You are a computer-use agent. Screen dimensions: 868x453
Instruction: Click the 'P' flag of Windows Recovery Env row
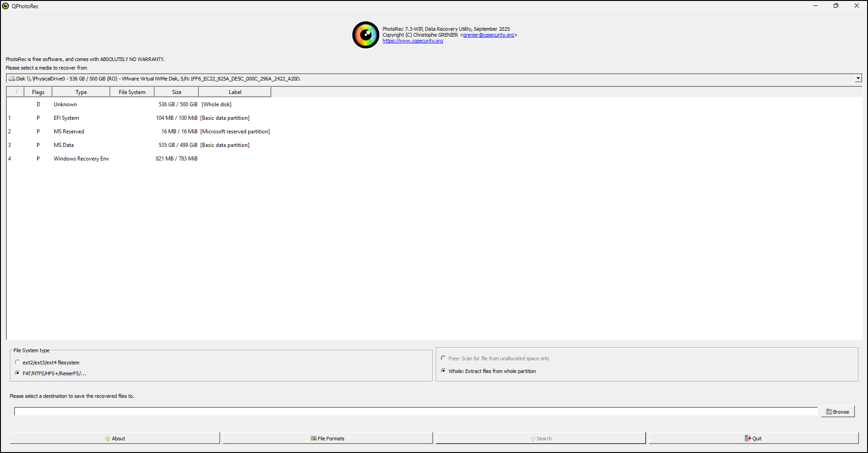[38, 159]
